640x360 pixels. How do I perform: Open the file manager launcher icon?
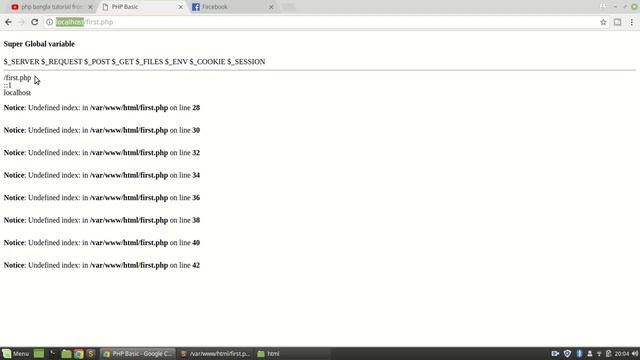(66, 353)
